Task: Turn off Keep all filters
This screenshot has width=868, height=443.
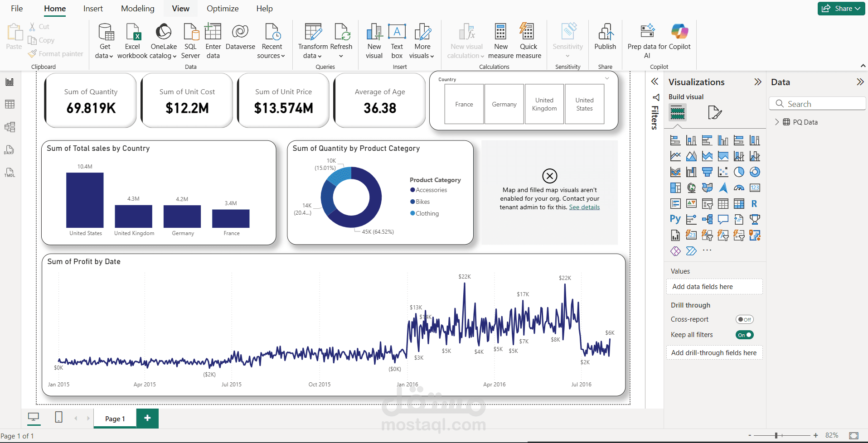Action: pos(745,335)
